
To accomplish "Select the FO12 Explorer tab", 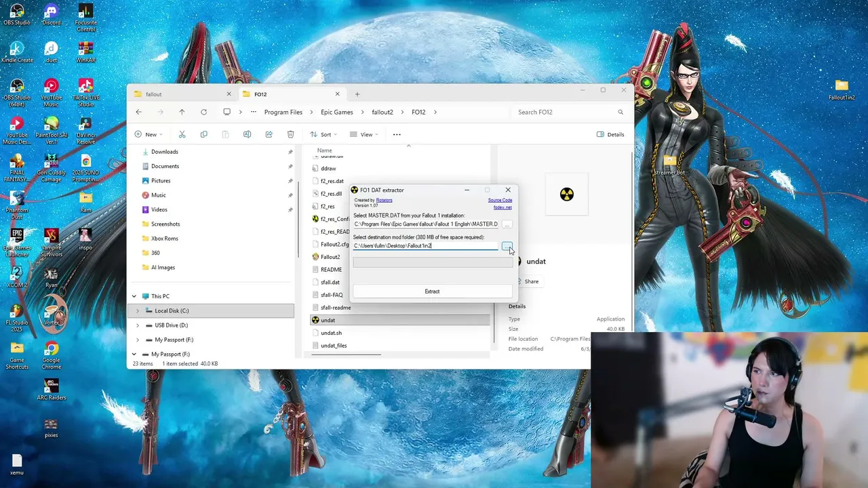I will (x=290, y=94).
